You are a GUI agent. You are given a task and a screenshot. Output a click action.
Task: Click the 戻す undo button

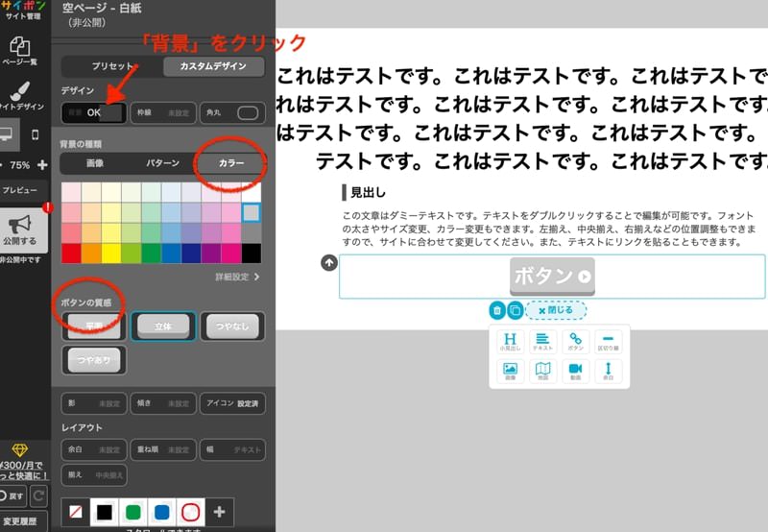click(12, 496)
